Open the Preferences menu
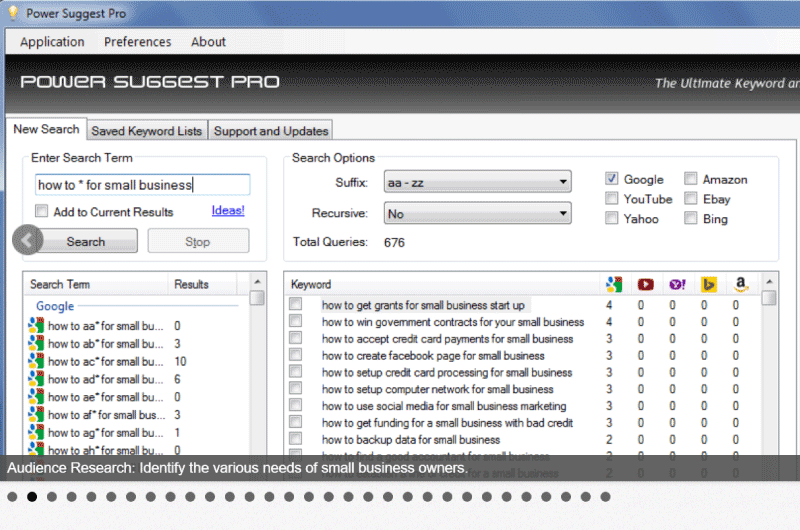The height and width of the screenshot is (530, 800). 138,42
